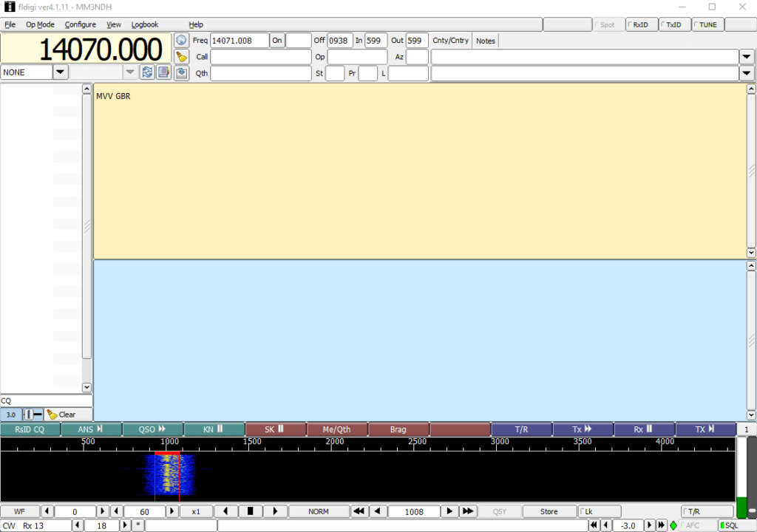Switch to the Notes tab
The image size is (757, 532).
(x=485, y=41)
